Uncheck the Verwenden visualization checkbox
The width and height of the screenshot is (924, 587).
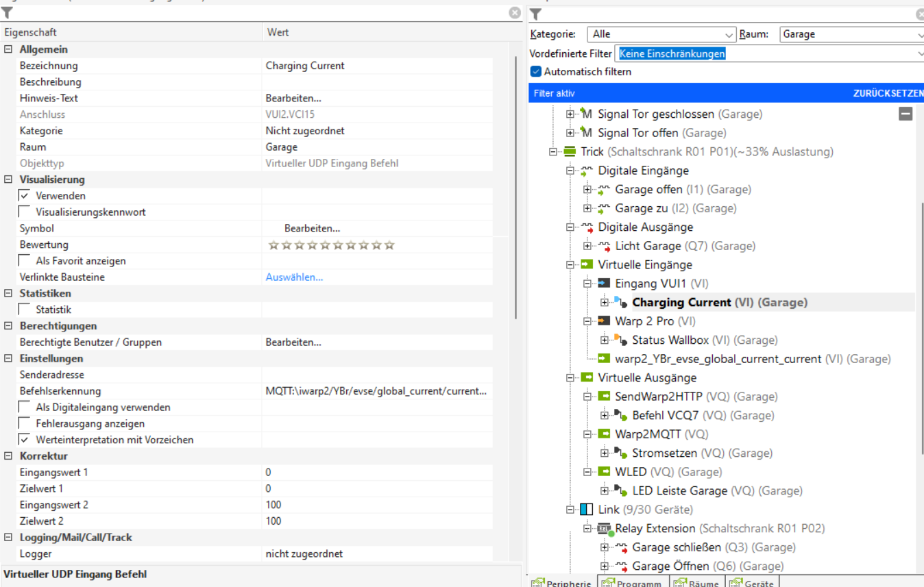click(x=25, y=196)
